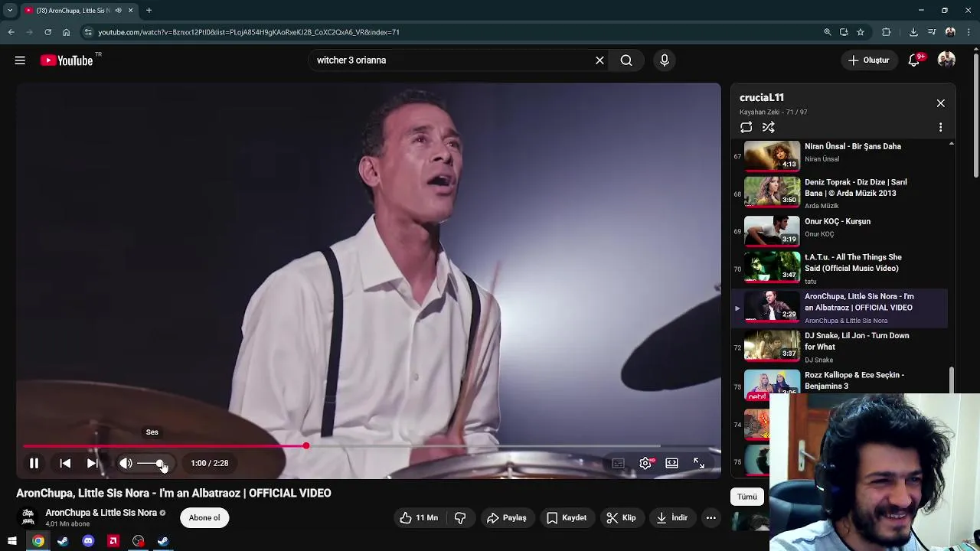Mute tab via speaker icon on tab

[x=118, y=11]
